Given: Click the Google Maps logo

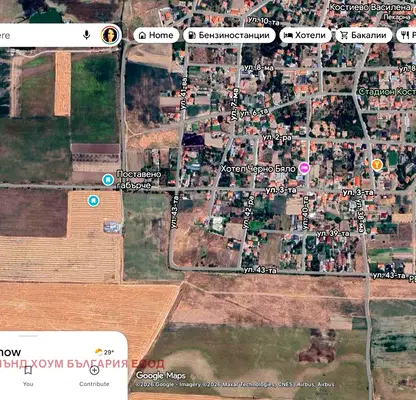Looking at the screenshot, I should (x=161, y=376).
